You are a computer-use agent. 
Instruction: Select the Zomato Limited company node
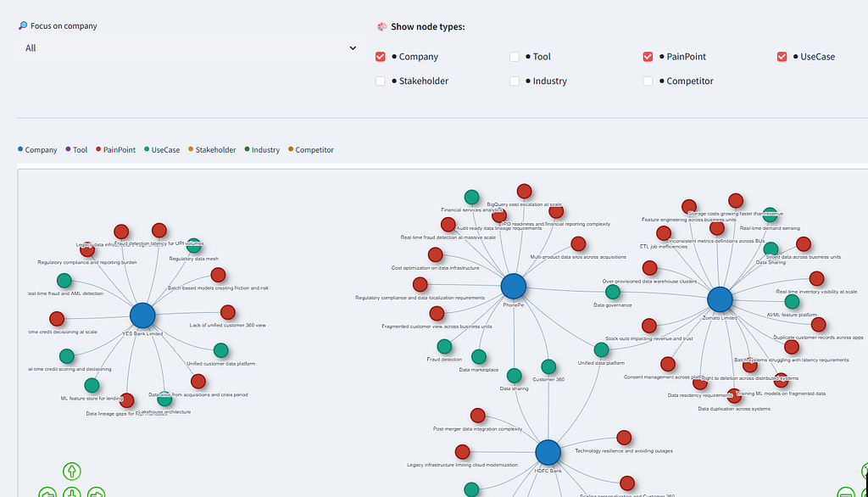720,299
